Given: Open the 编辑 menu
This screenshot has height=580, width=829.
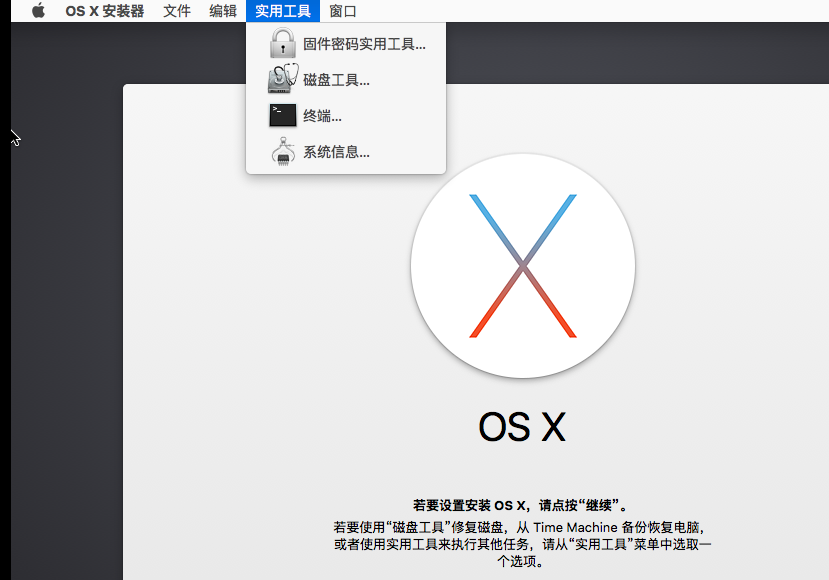Looking at the screenshot, I should [223, 11].
